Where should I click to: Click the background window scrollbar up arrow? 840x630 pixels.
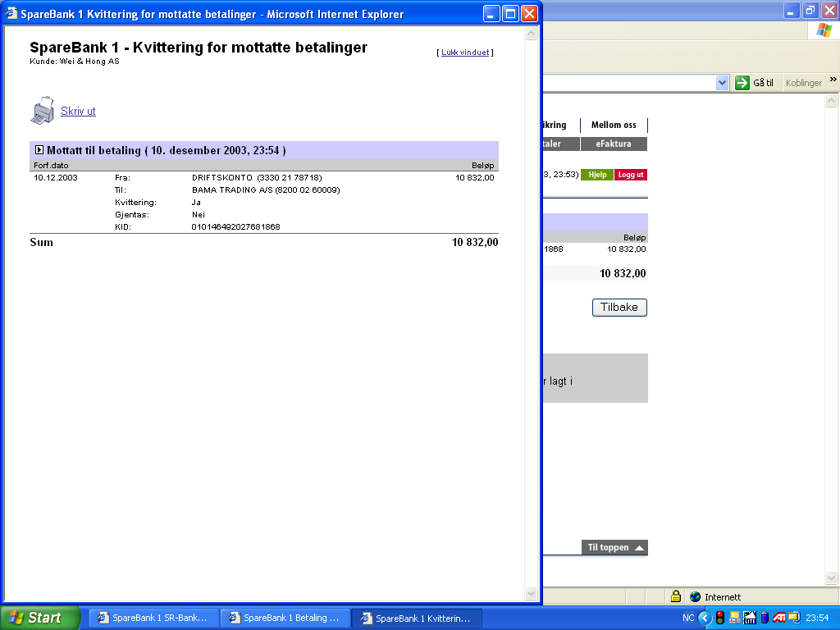click(x=831, y=100)
